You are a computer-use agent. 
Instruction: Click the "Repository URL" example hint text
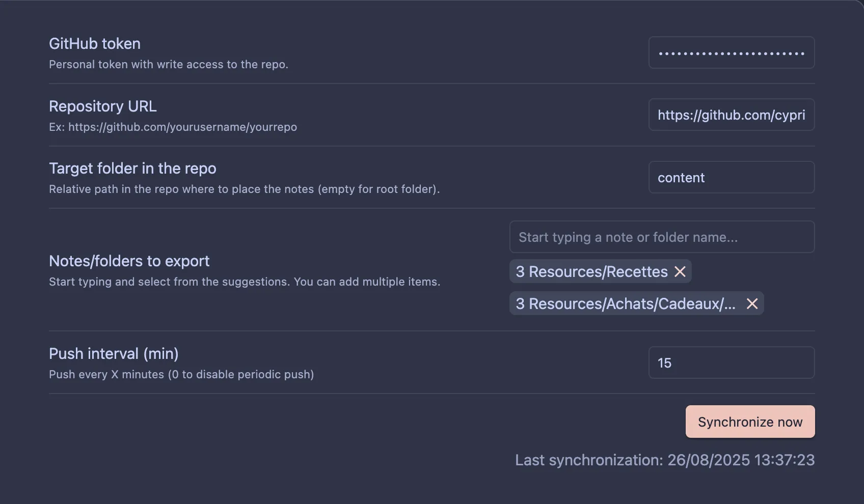pyautogui.click(x=173, y=127)
